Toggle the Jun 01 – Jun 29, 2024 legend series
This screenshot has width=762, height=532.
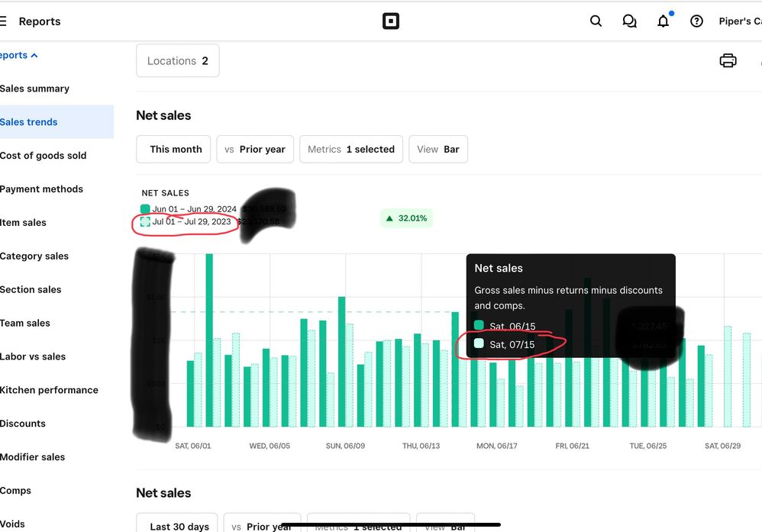145,209
